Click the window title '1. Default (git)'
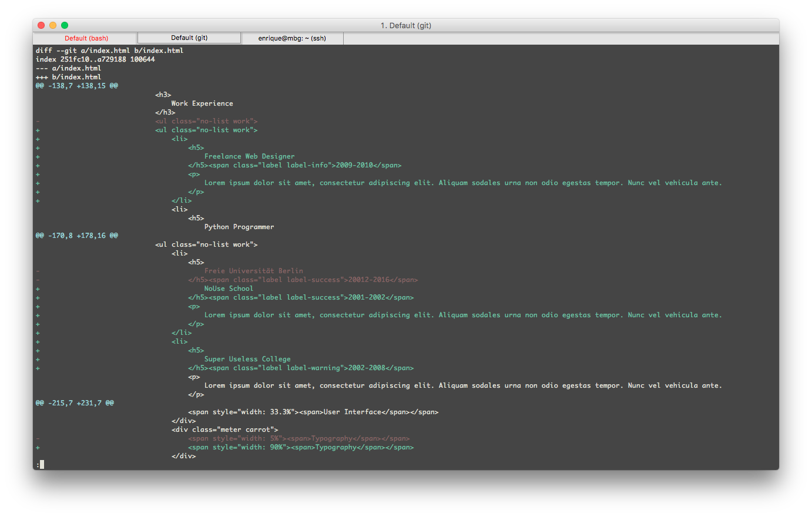This screenshot has width=812, height=517. point(406,25)
